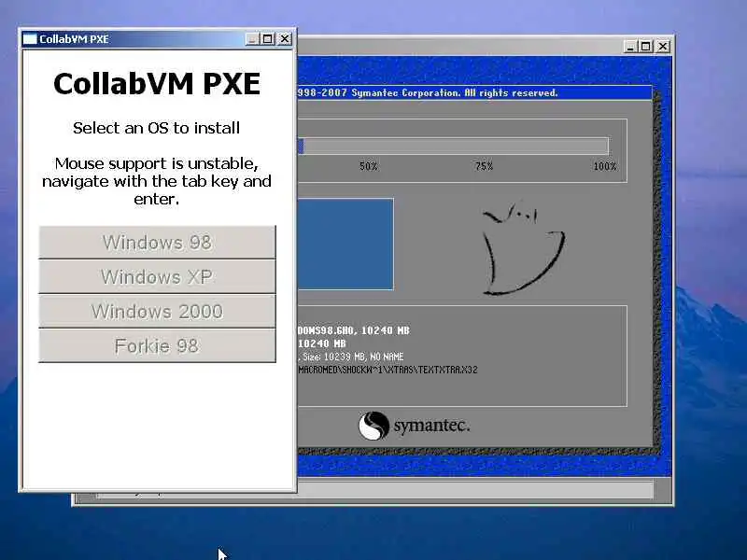Click the CollabVM PXE title bar icon
The image size is (747, 560).
pos(30,39)
